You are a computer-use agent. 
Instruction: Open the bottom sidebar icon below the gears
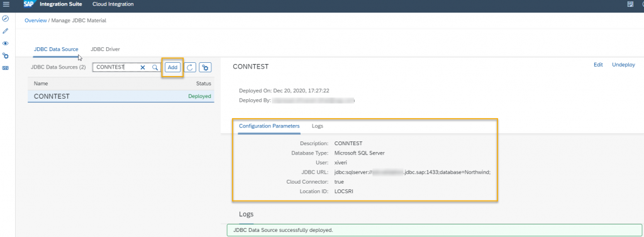pyautogui.click(x=6, y=68)
